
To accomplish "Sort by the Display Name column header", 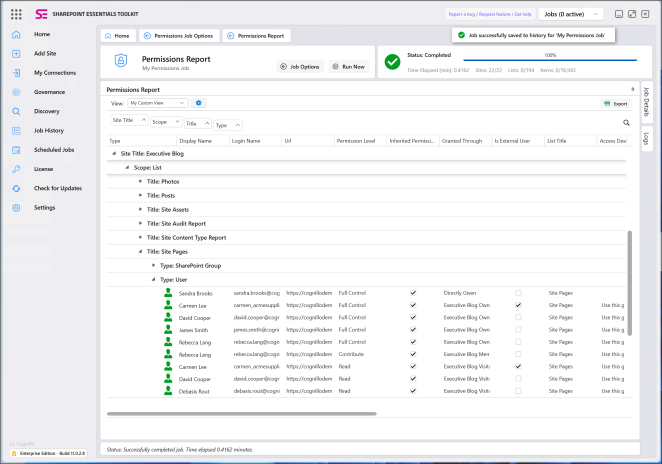I will tap(203, 141).
